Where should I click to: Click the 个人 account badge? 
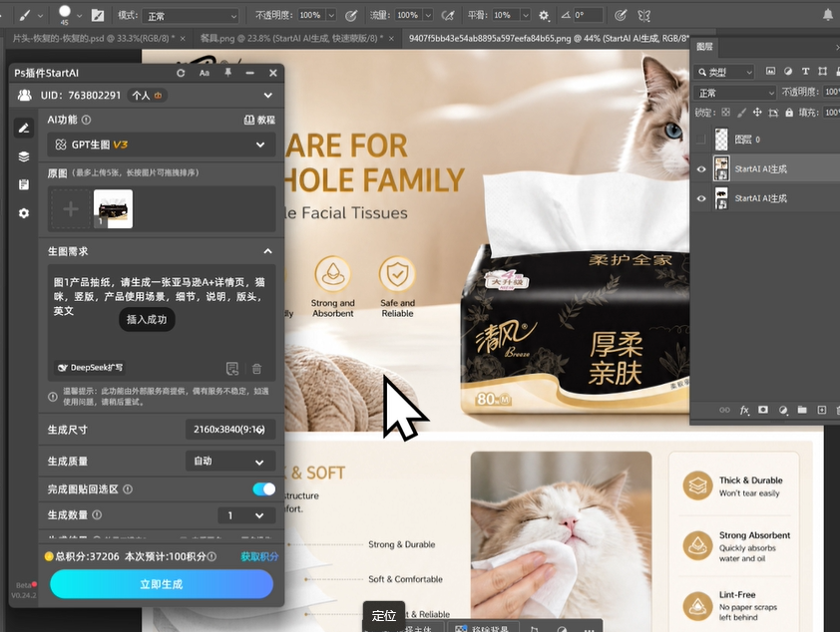coord(148,96)
